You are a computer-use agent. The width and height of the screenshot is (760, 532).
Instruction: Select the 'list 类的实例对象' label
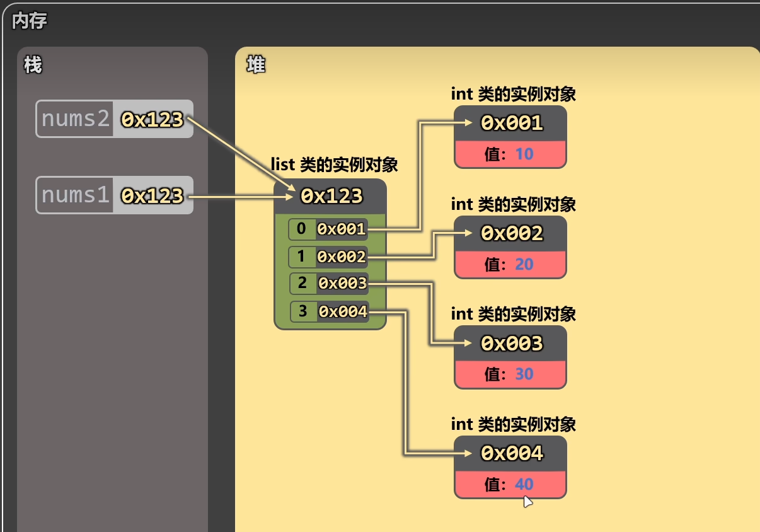[335, 165]
